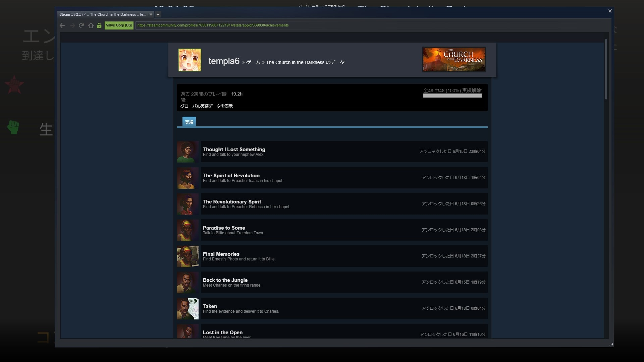Click unlock date 6月15日 23時04分

(x=452, y=152)
